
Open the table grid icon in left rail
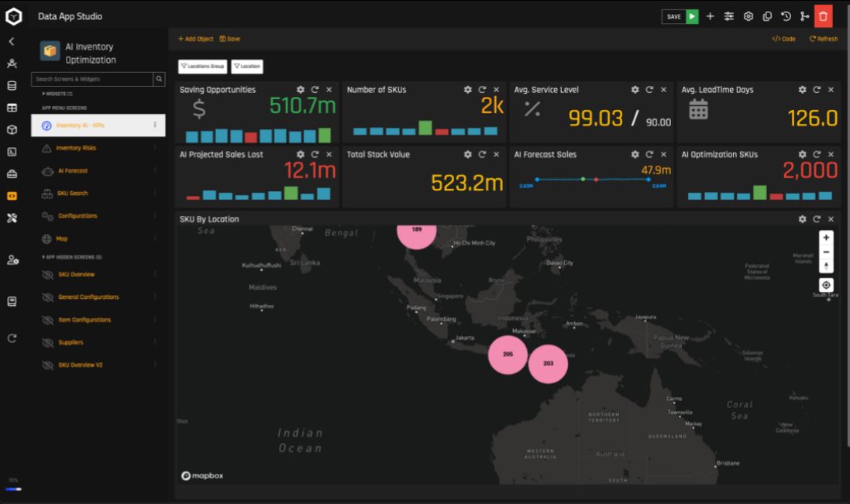[12, 108]
